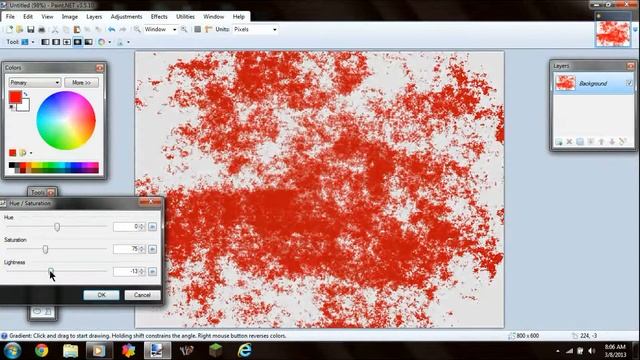The image size is (640, 360).
Task: Click the Saturation value field showing 75
Action: (x=129, y=249)
